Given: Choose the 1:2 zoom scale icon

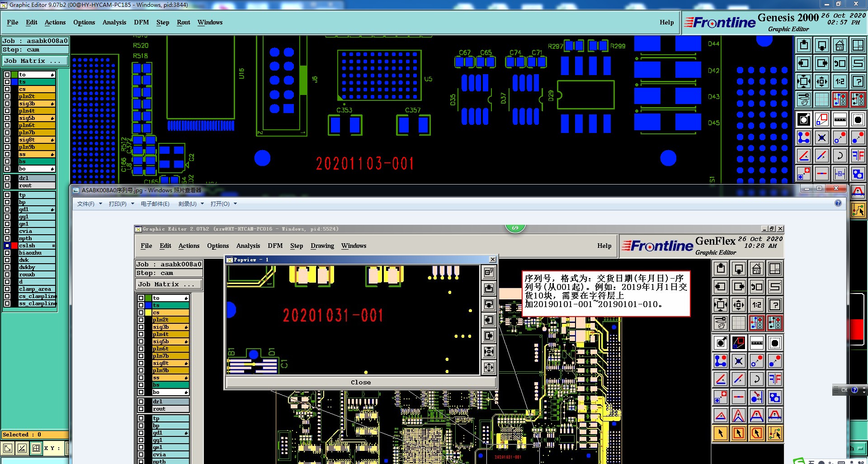Looking at the screenshot, I should point(840,81).
